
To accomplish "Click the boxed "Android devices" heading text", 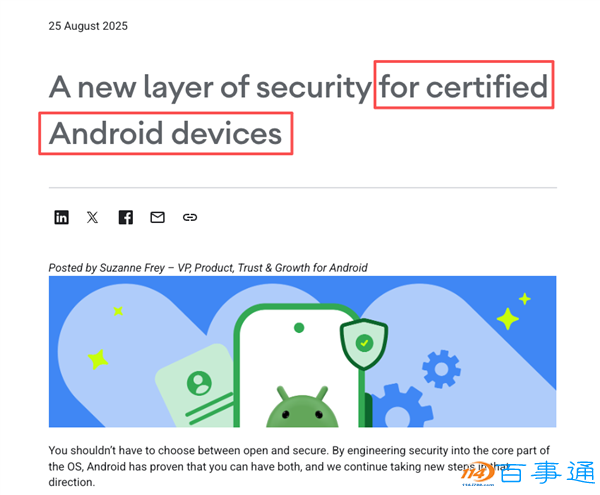I will click(x=166, y=133).
